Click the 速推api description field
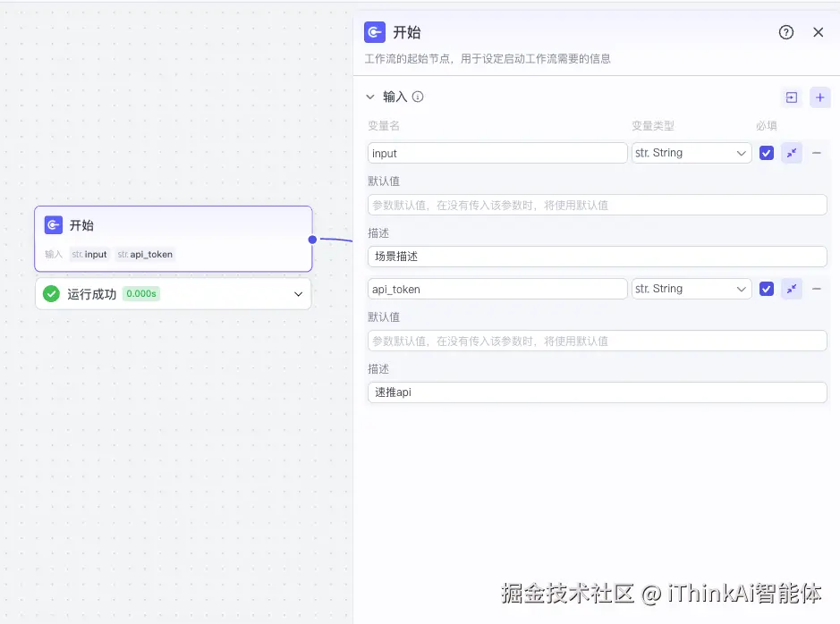The width and height of the screenshot is (840, 624). point(597,392)
